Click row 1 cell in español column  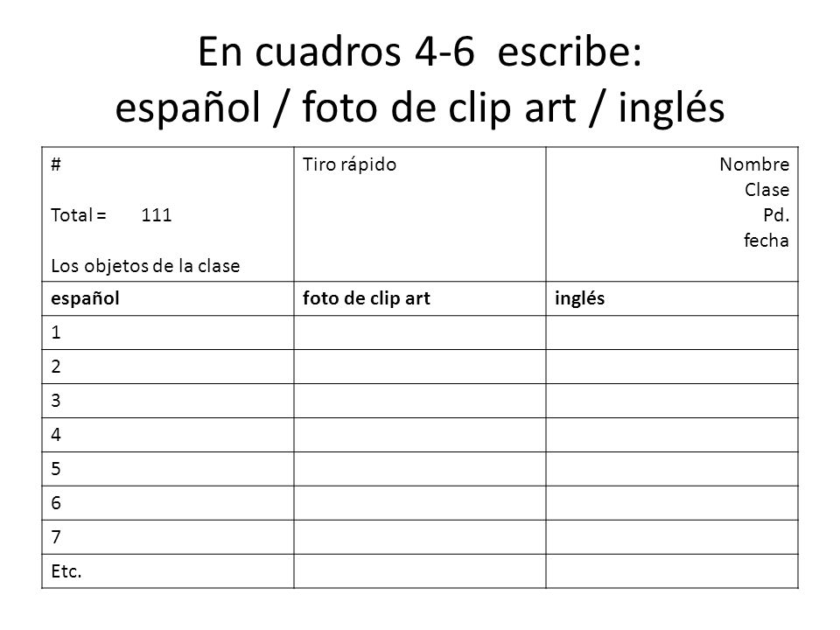click(x=168, y=332)
